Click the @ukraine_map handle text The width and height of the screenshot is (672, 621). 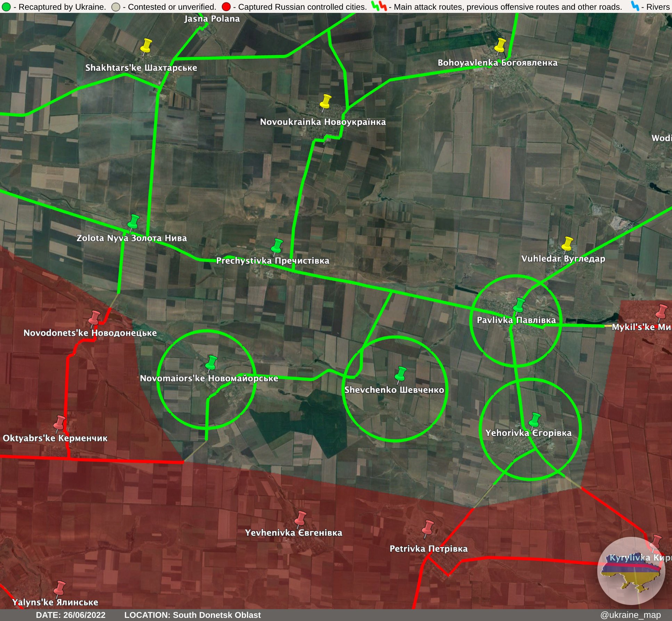pos(630,615)
